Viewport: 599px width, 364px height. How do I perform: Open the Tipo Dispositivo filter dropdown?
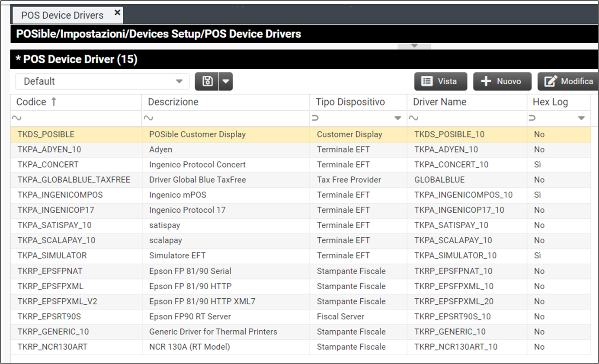click(x=397, y=118)
